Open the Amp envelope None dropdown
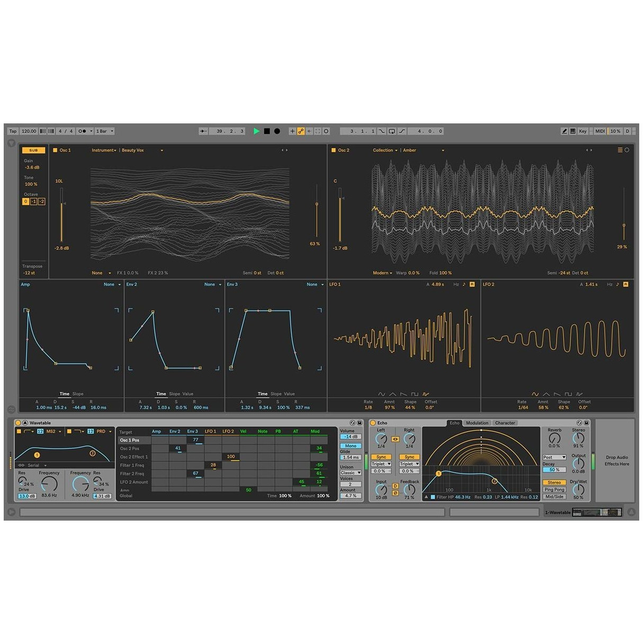 pos(112,284)
